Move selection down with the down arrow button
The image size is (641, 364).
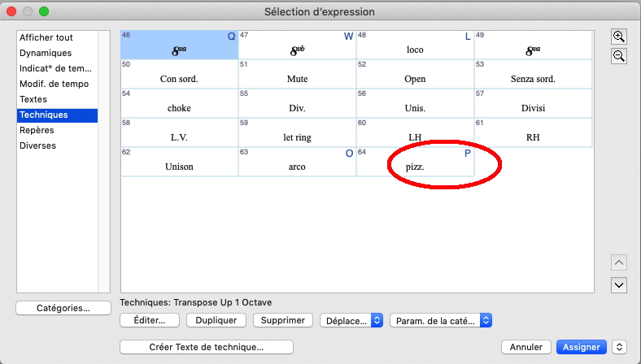tap(619, 284)
